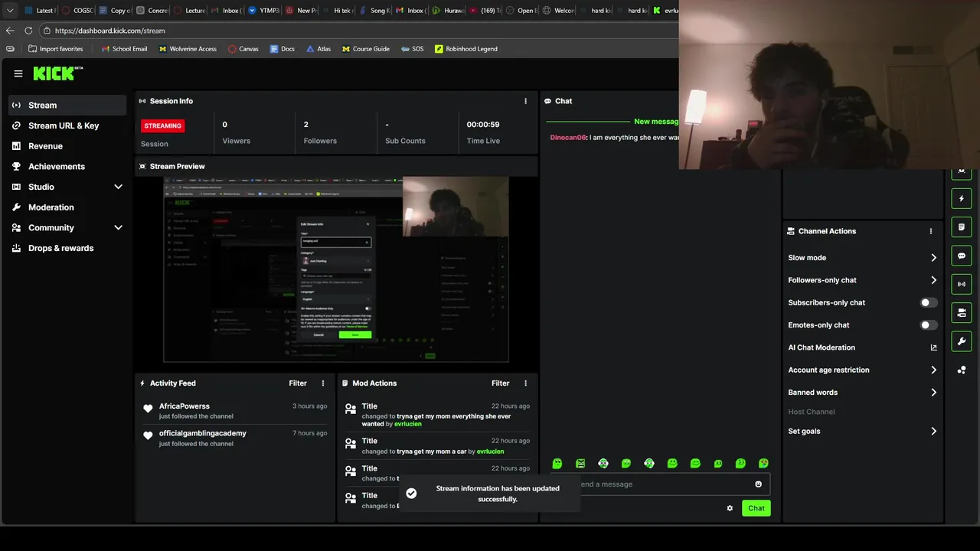Open the hamburger menu beside the Kick logo

click(18, 73)
